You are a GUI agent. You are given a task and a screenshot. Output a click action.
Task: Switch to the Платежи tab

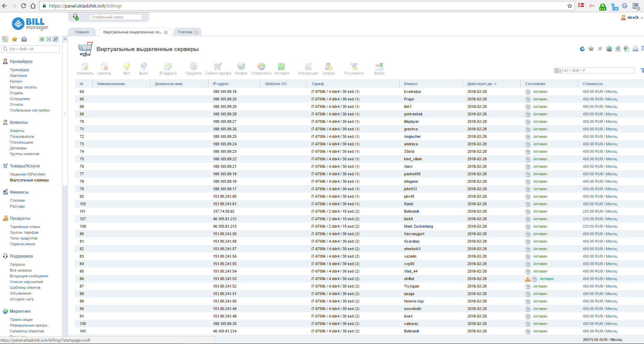[x=185, y=32]
